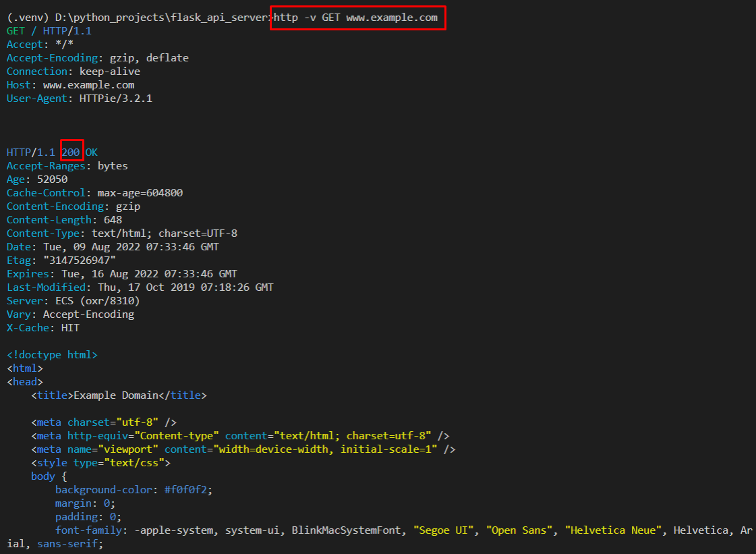Click the 'Expires: Tue, 16 Aug 2022' line
This screenshot has height=554, width=756.
122,274
